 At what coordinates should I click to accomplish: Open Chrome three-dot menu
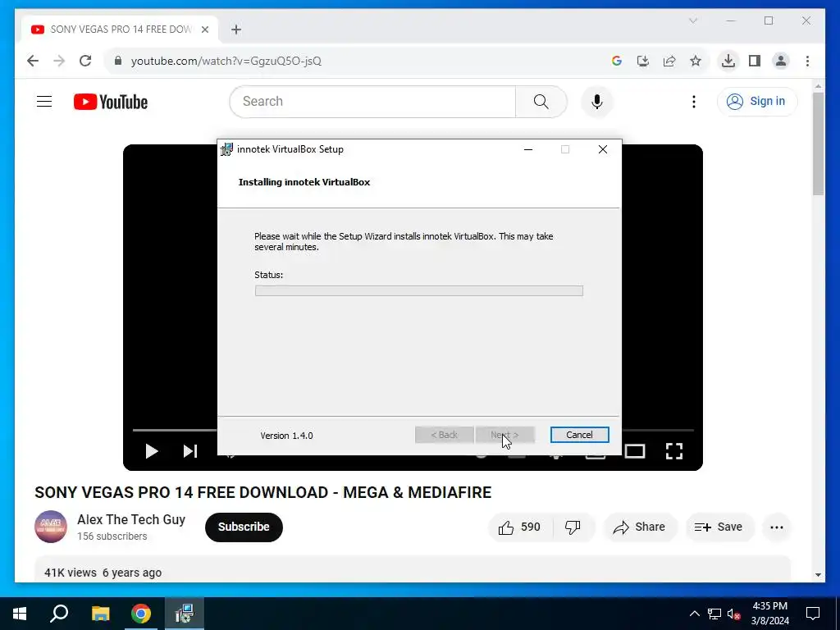(807, 61)
